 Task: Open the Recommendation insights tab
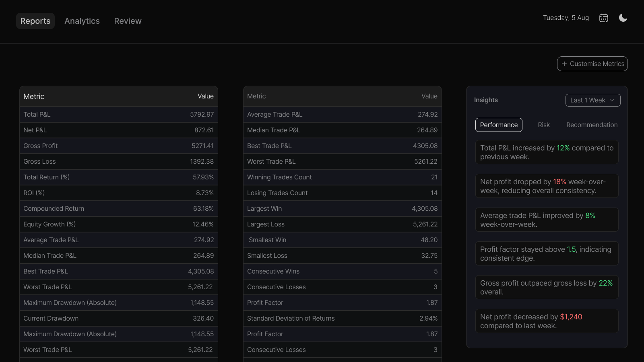(592, 125)
